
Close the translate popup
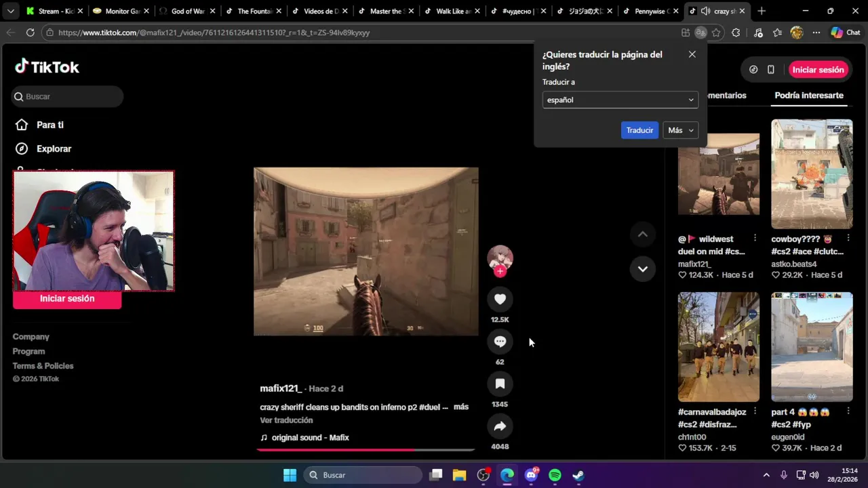coord(692,54)
